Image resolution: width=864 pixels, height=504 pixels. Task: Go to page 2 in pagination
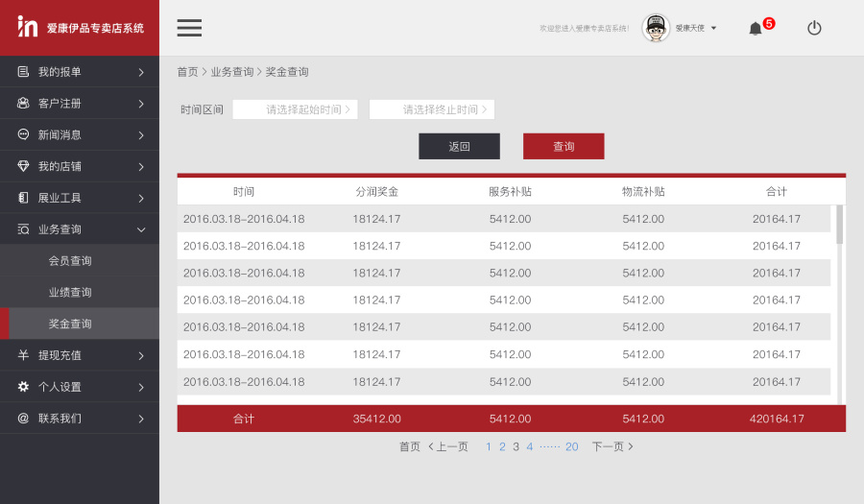(502, 446)
